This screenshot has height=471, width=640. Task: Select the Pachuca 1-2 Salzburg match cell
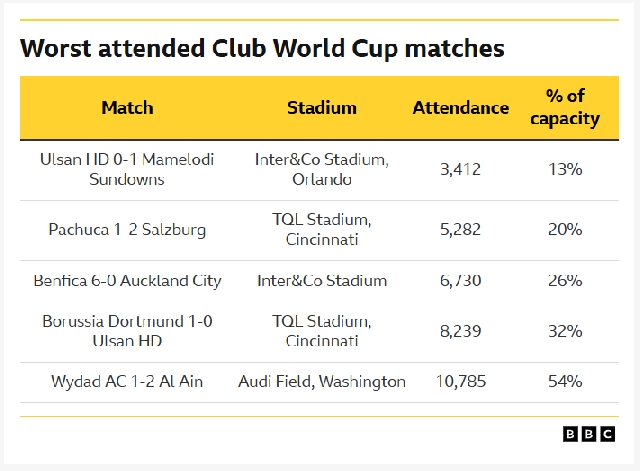(x=127, y=229)
